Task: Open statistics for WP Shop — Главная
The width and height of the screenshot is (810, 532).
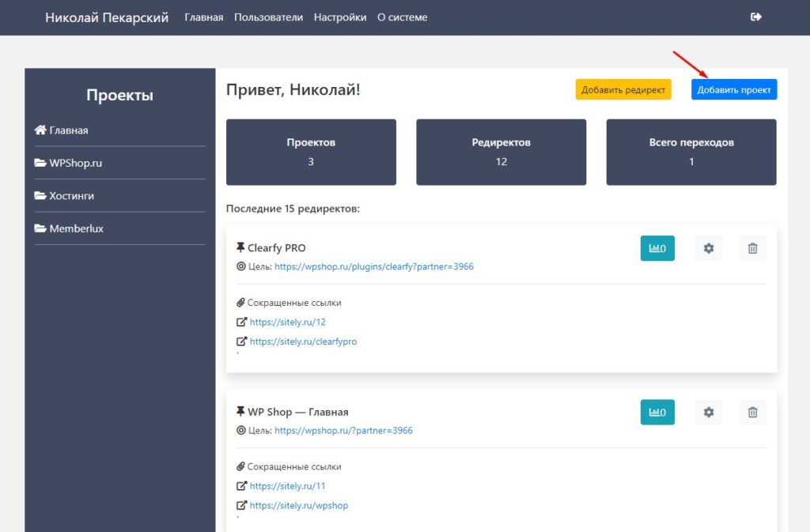Action: point(657,412)
